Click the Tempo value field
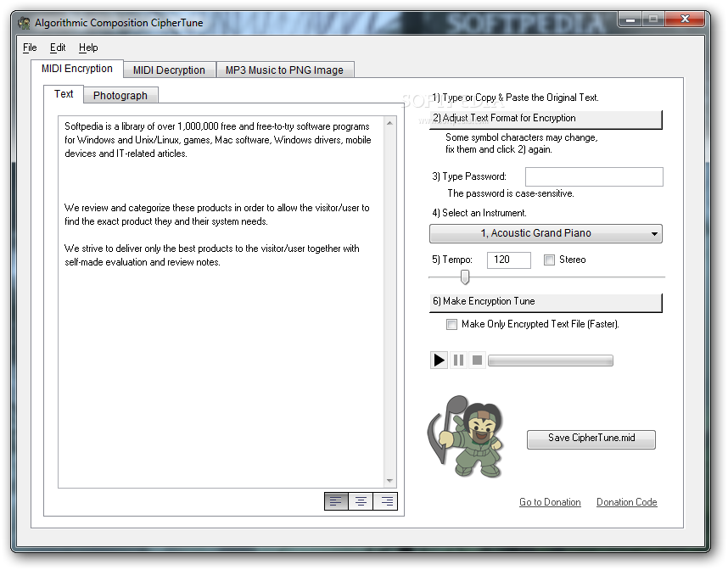Viewport: 728px width, 570px height. (509, 260)
